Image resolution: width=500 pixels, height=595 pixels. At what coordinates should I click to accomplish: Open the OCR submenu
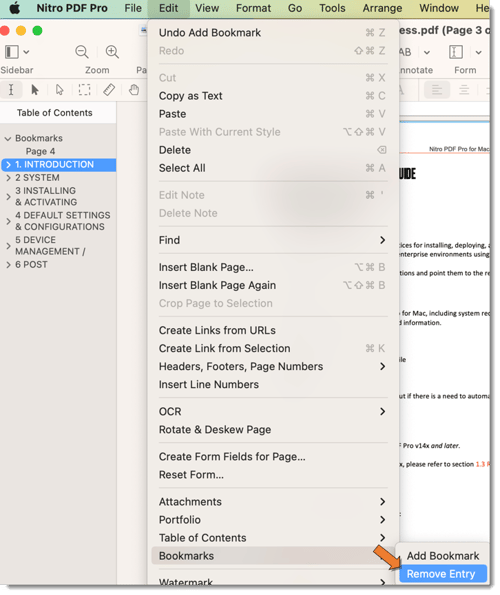click(x=272, y=412)
